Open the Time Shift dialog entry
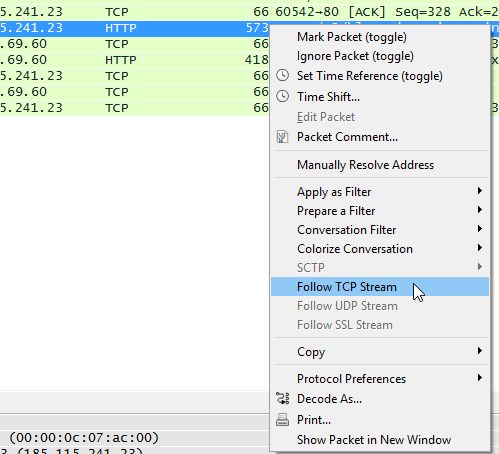 click(328, 97)
